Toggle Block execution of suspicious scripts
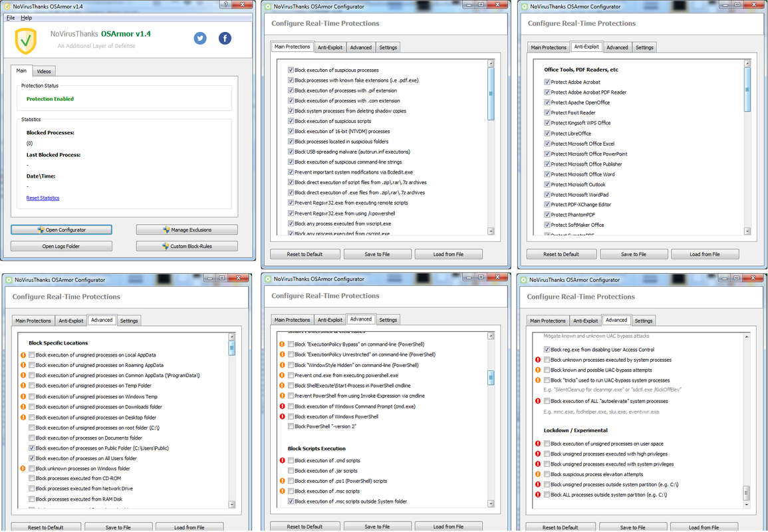This screenshot has width=768, height=532. pyautogui.click(x=291, y=121)
